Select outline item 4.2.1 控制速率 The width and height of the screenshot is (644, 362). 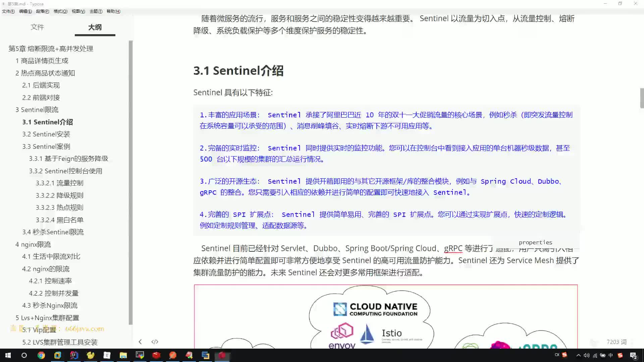(x=50, y=281)
